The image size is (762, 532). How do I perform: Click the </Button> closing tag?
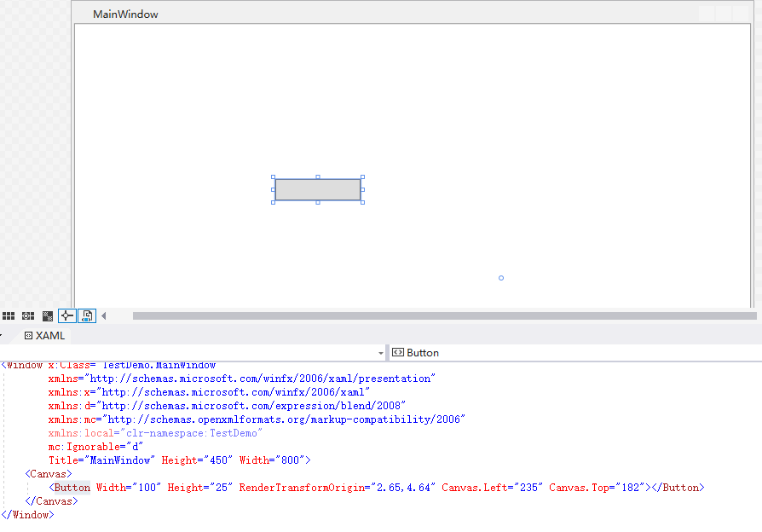(678, 488)
